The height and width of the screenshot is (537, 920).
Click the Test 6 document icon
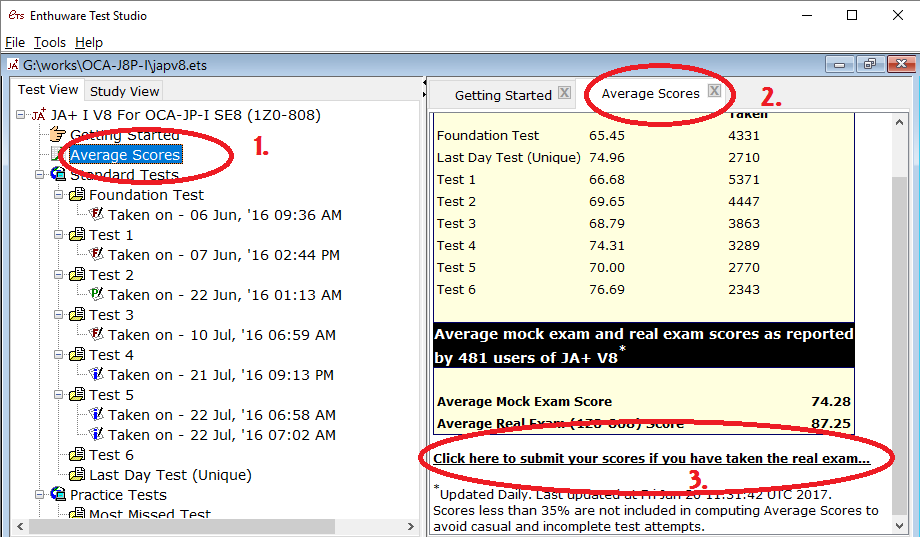pyautogui.click(x=77, y=455)
